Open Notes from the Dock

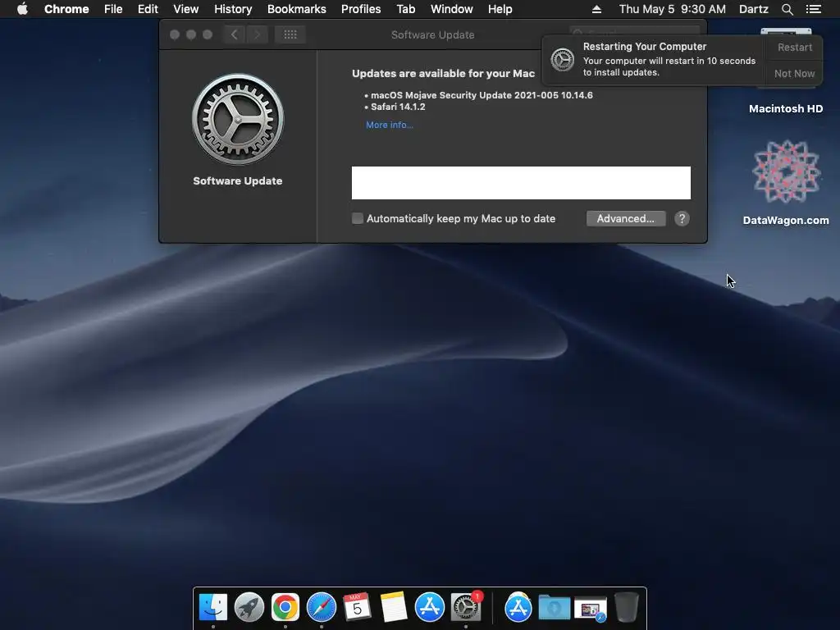pyautogui.click(x=394, y=608)
